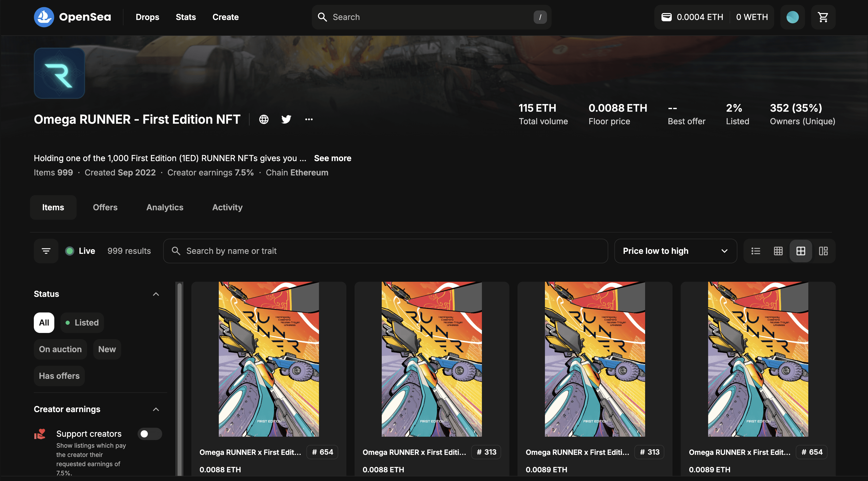The height and width of the screenshot is (481, 868).
Task: Open the #313 NFT thumbnail priced 0.0088 ETH
Action: click(432, 359)
